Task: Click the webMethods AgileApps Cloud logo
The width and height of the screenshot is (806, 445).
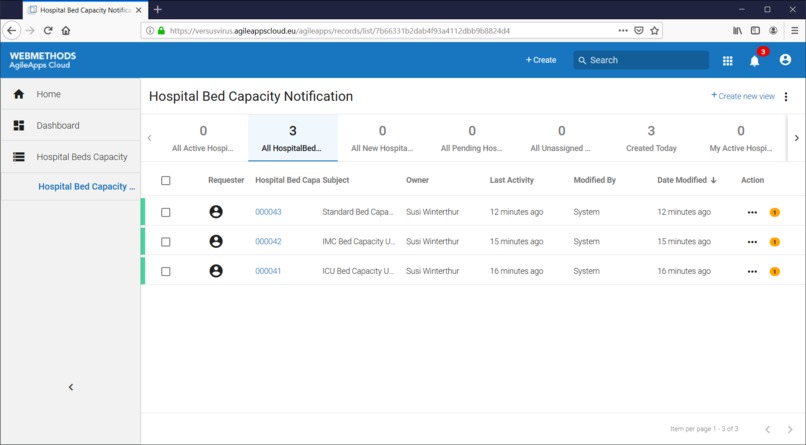Action: pos(43,60)
